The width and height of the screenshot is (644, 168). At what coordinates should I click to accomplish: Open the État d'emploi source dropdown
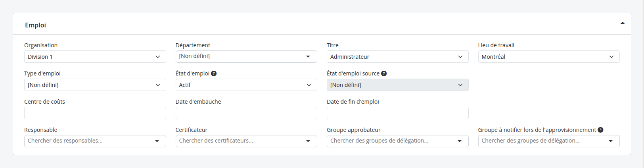(397, 85)
